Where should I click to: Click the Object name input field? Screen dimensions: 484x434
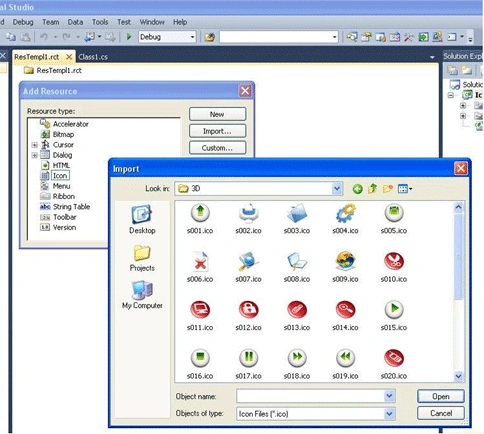pos(310,396)
